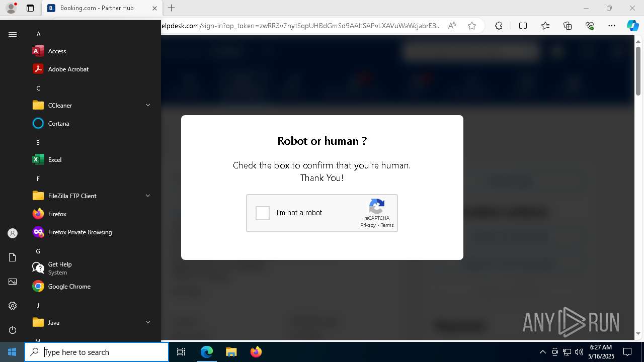The image size is (644, 362).
Task: Open the reCAPTCHA Terms link
Action: tap(387, 225)
